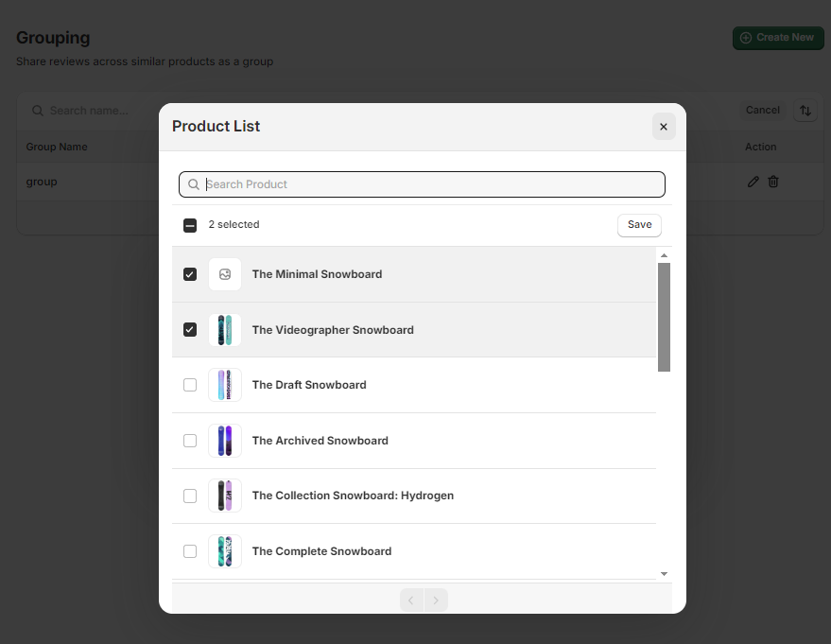Click The Draft Snowboard thumbnail

tap(225, 385)
